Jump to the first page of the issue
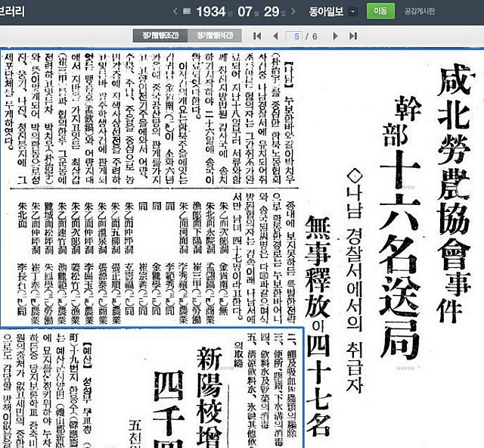The height and width of the screenshot is (448, 484). click(x=257, y=36)
